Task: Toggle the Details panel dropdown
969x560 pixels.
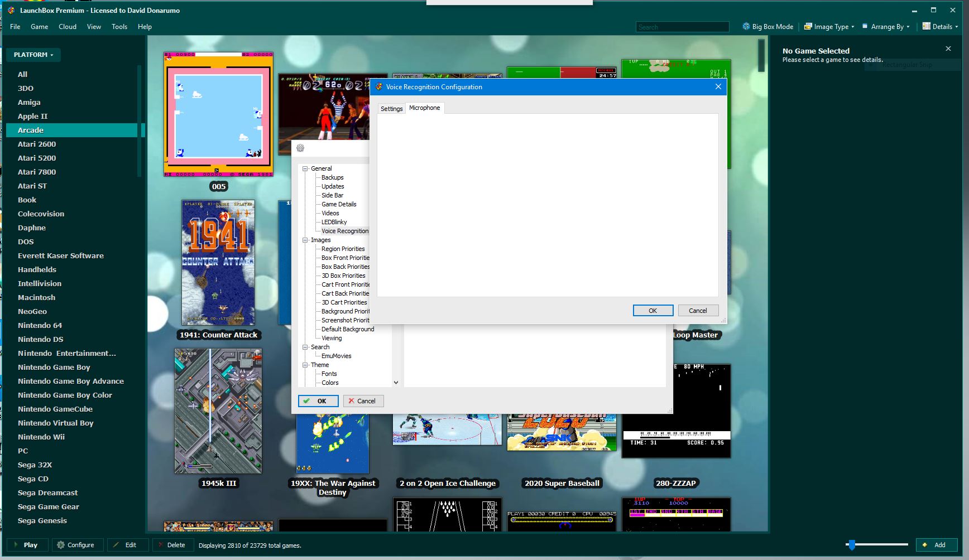Action: click(940, 27)
